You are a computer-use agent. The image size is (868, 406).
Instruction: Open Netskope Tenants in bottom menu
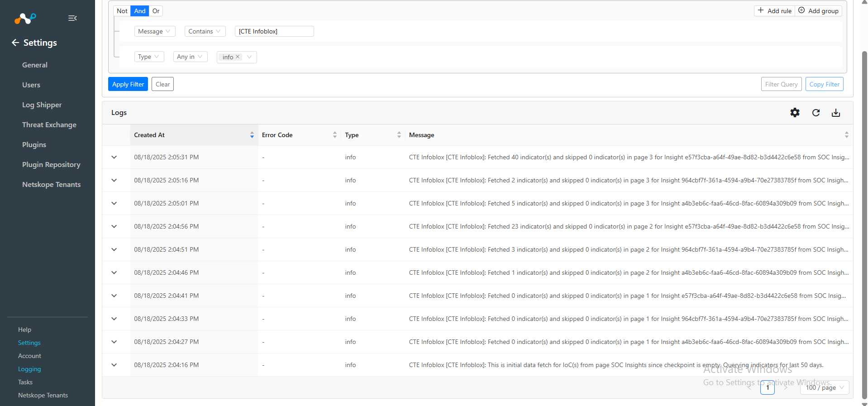tap(43, 395)
